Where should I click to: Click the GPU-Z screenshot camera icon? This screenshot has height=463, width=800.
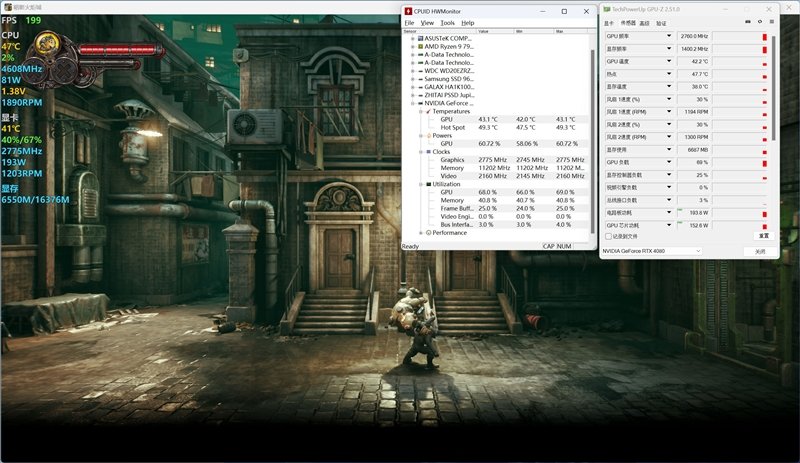click(747, 22)
